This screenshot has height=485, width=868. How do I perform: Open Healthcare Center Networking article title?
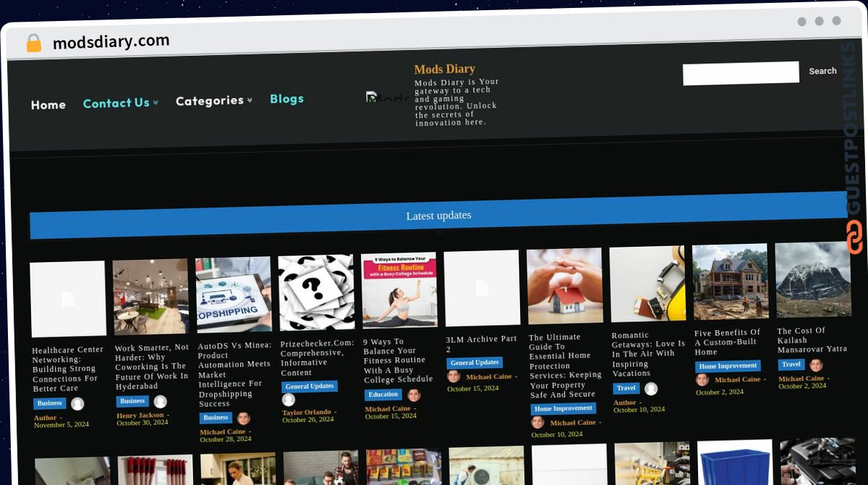[x=68, y=368]
